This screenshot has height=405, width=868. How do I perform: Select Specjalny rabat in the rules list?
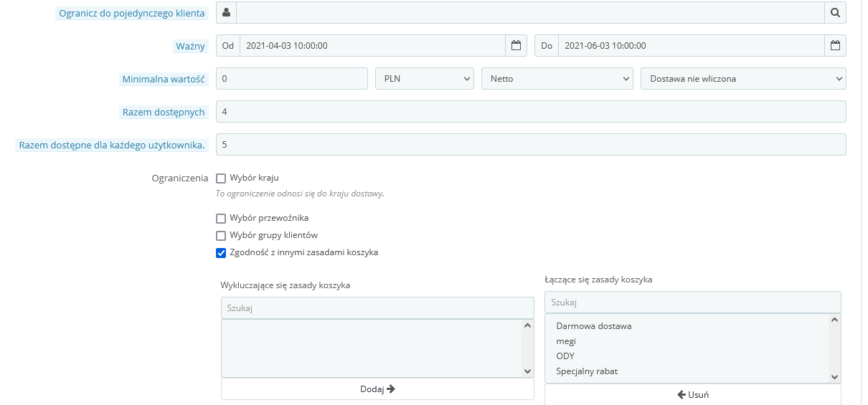(587, 371)
